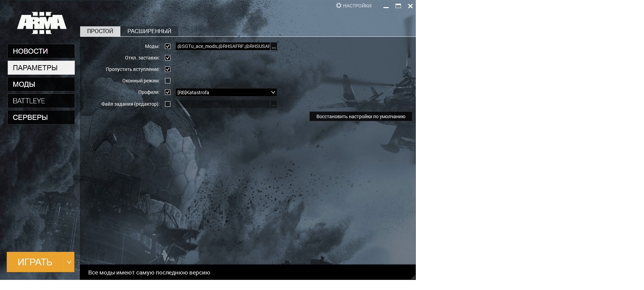Select the ПАРАМЕТРЫ section
Viewport: 644px width, 290px height.
(x=41, y=68)
